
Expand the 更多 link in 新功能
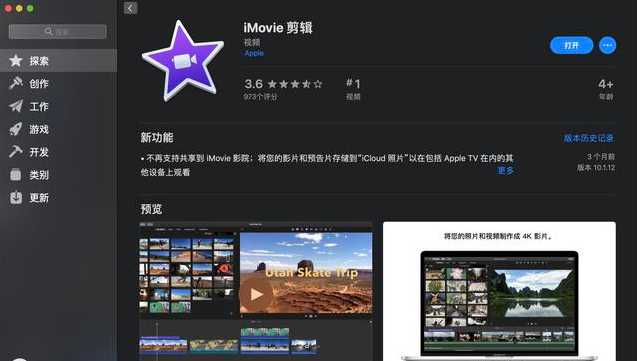coord(506,171)
